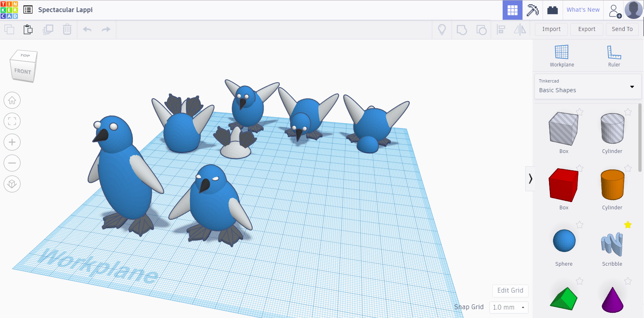Screen dimensions: 644x318
Task: Pick the purple Cone shape
Action: (x=612, y=299)
